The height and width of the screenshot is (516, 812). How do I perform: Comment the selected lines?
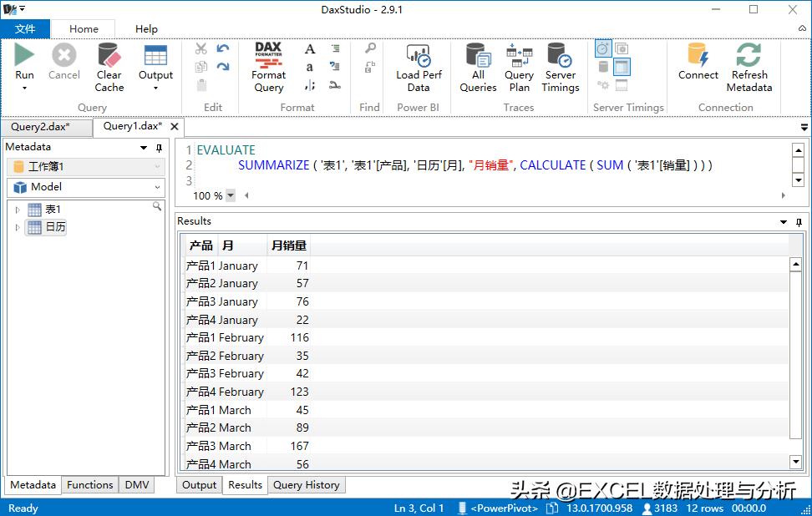pyautogui.click(x=335, y=48)
